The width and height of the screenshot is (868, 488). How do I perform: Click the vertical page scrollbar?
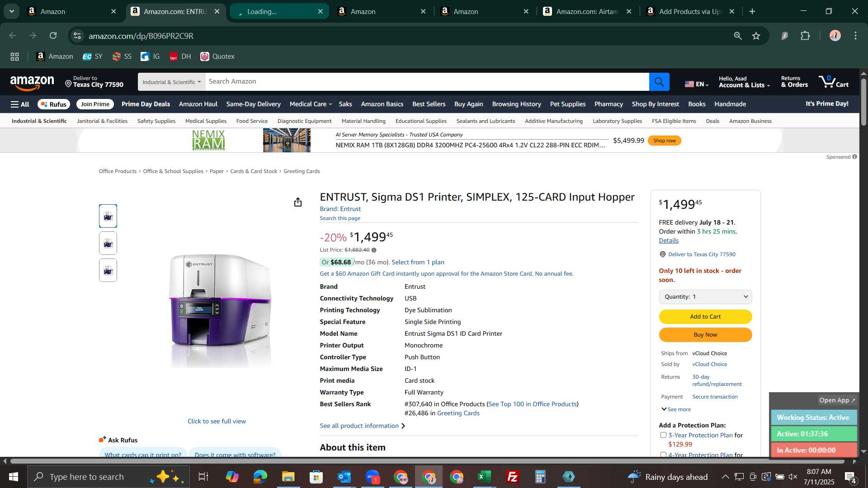(x=863, y=102)
